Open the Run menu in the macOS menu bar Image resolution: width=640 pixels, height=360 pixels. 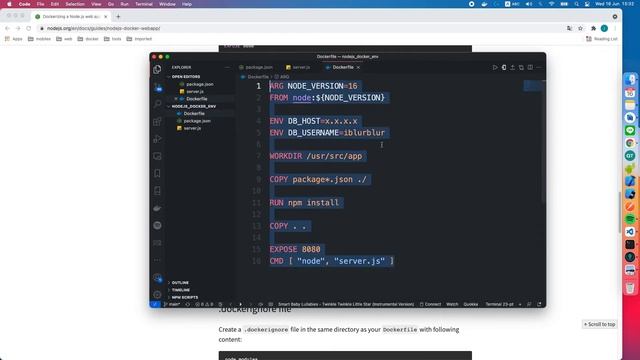(x=124, y=4)
